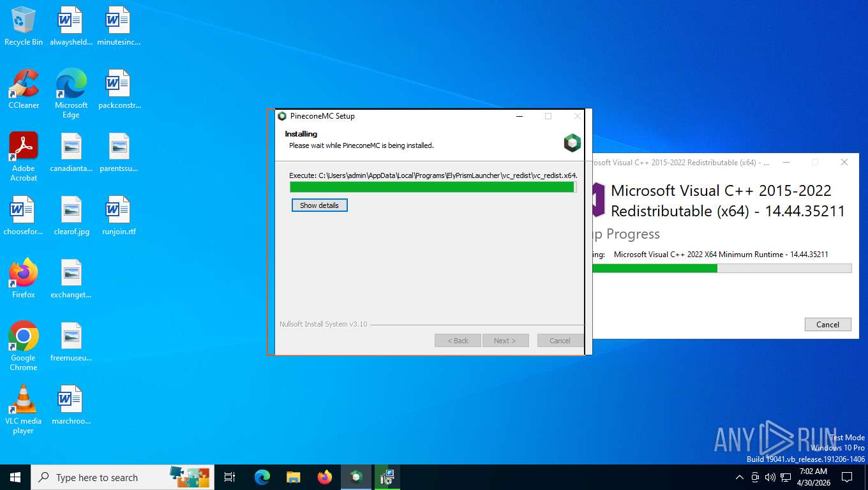
Task: Open the runjoin.rtf document icon
Action: click(119, 216)
